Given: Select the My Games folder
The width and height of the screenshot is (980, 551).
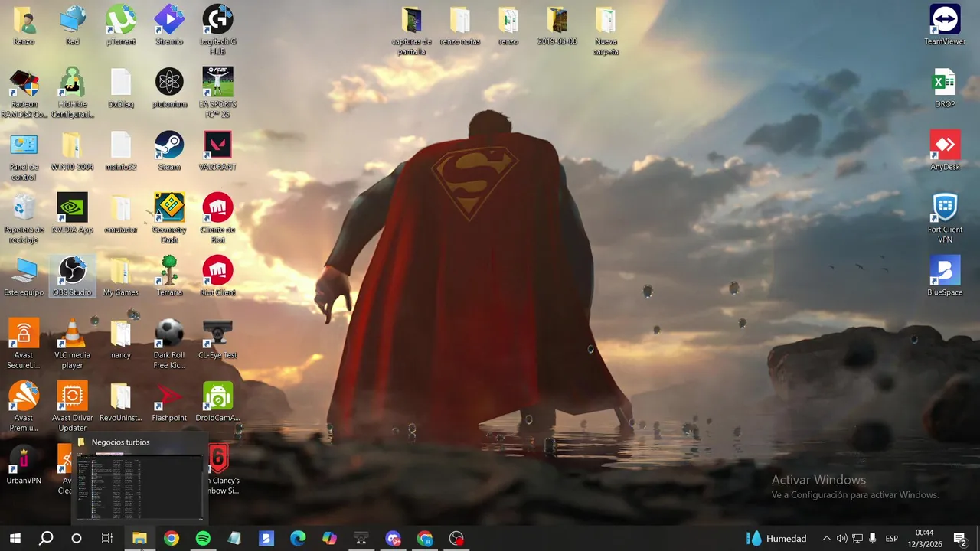Looking at the screenshot, I should (121, 276).
